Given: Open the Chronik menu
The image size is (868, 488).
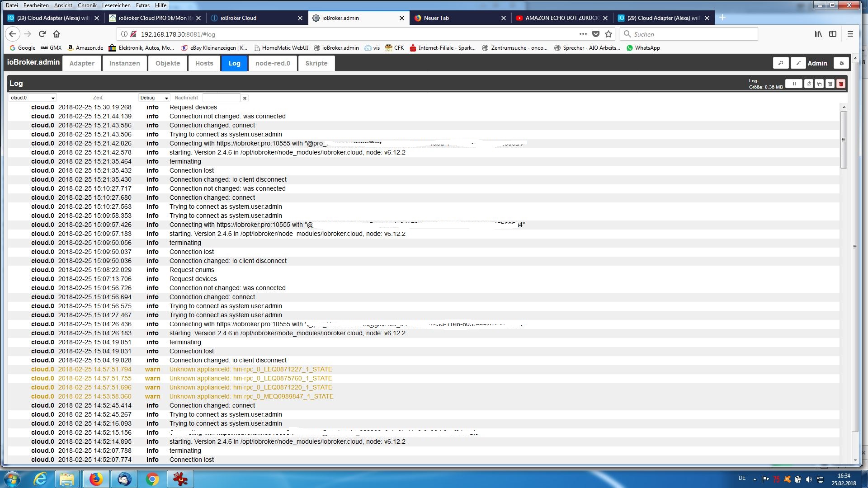Looking at the screenshot, I should click(87, 5).
